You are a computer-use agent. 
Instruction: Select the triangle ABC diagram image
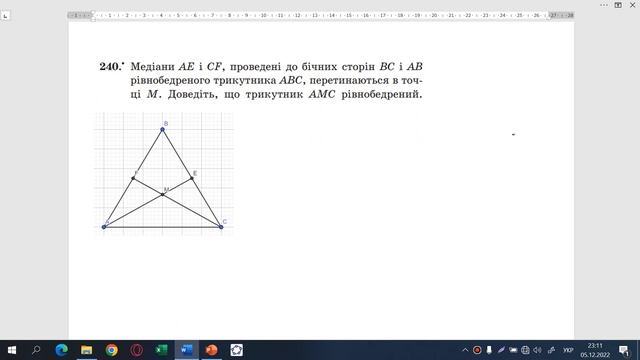click(x=164, y=174)
